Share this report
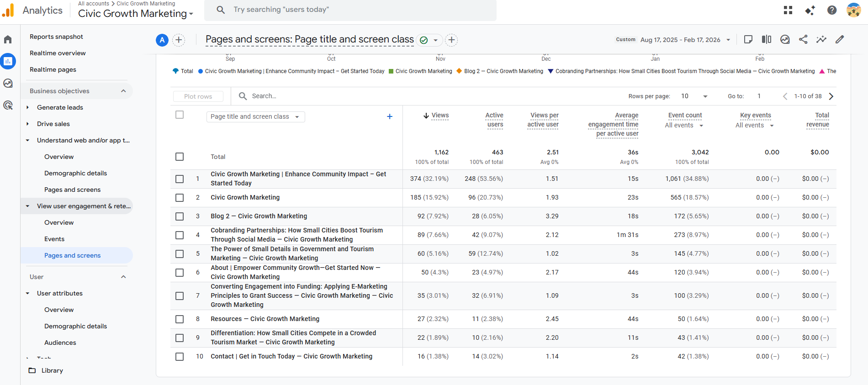The width and height of the screenshot is (868, 385). 803,39
